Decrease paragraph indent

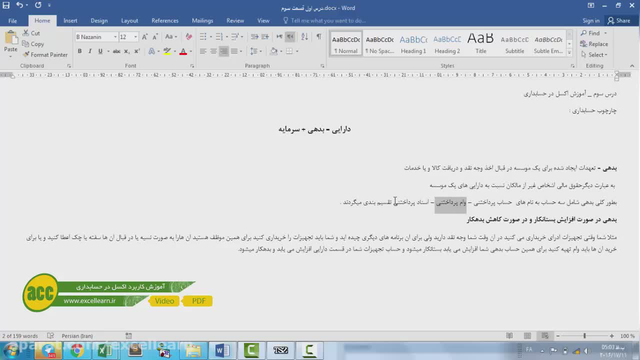[x=255, y=37]
